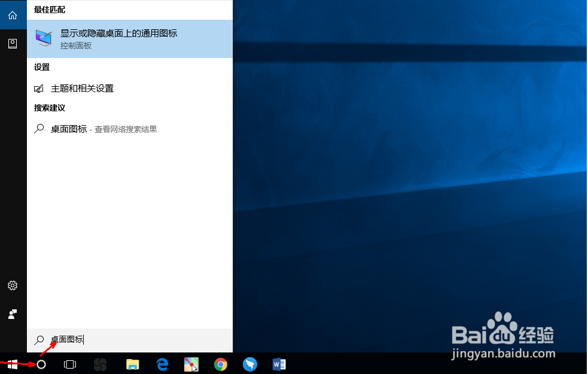Click the magnifier icon in the search box
Image resolution: width=588 pixels, height=374 pixels.
[39, 340]
